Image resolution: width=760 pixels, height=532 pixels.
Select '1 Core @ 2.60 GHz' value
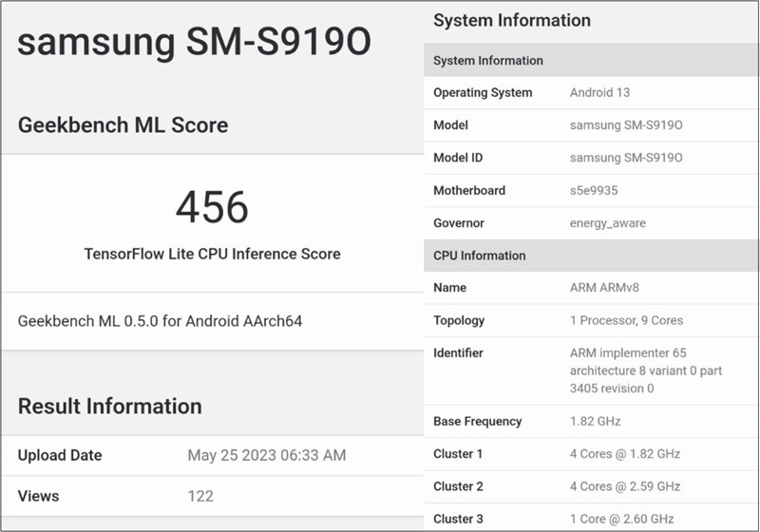622,519
